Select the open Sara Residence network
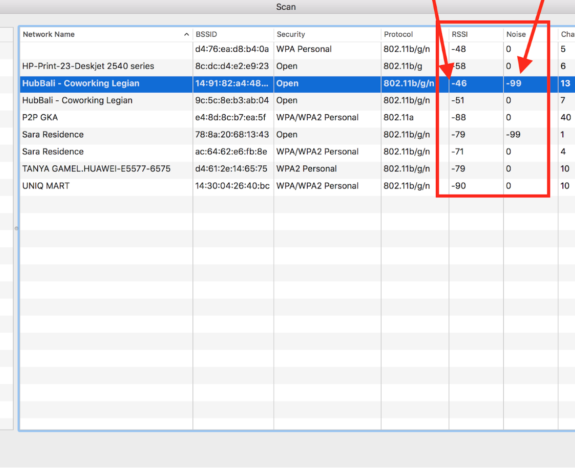Image resolution: width=575 pixels, height=468 pixels. 297,135
